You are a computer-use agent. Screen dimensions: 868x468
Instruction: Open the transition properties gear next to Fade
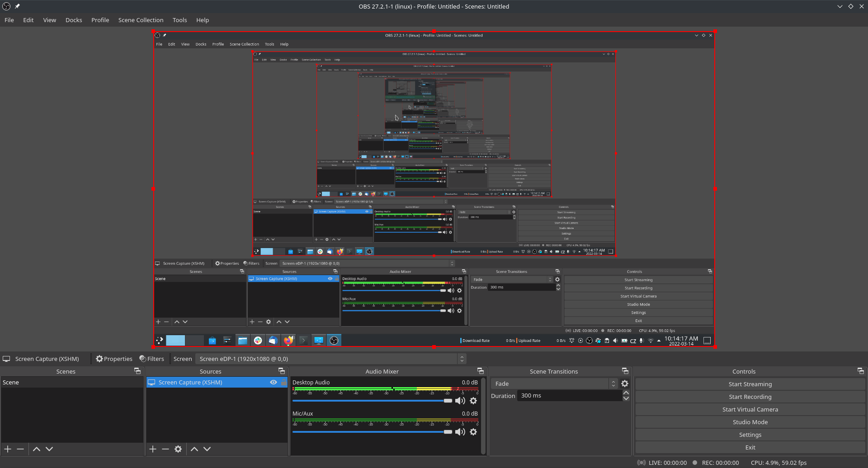click(625, 384)
